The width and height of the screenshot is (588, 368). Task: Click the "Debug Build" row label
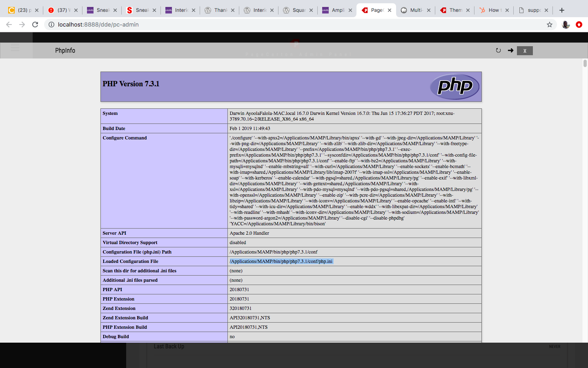pos(116,337)
